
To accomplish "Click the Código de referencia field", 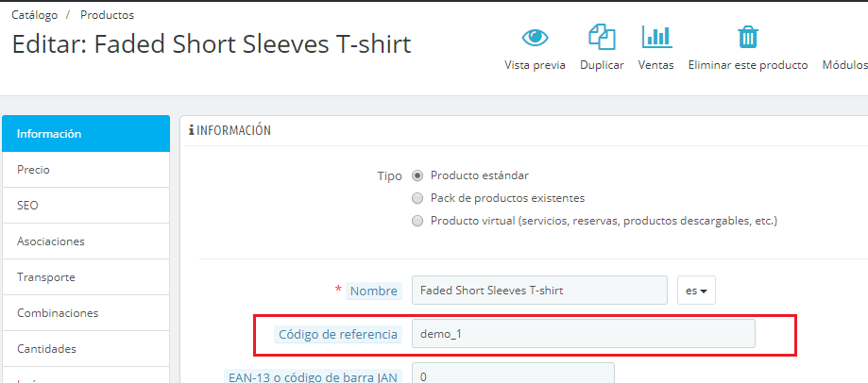I will [583, 334].
